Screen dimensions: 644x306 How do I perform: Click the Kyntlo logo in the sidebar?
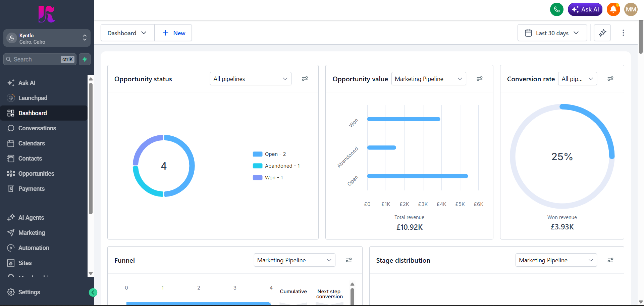(47, 14)
